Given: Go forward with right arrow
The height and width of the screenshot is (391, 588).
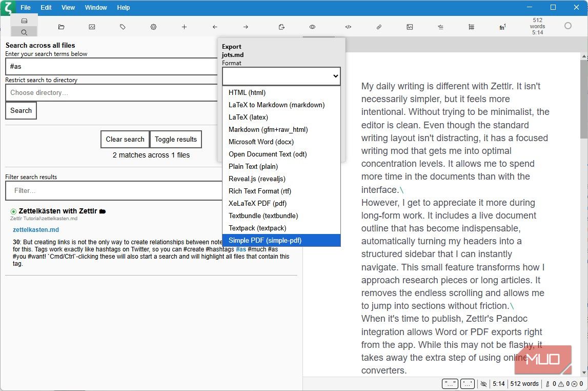Looking at the screenshot, I should [x=246, y=27].
